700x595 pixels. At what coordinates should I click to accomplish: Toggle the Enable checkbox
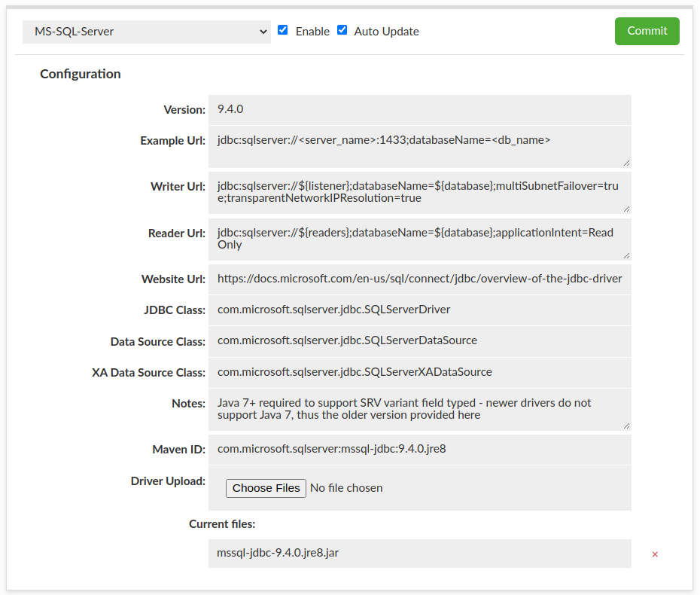point(283,30)
